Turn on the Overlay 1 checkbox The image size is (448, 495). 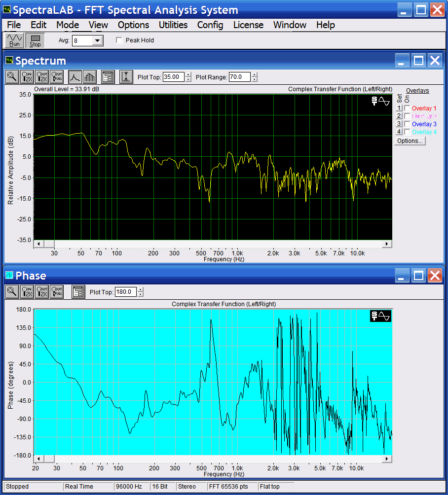407,108
